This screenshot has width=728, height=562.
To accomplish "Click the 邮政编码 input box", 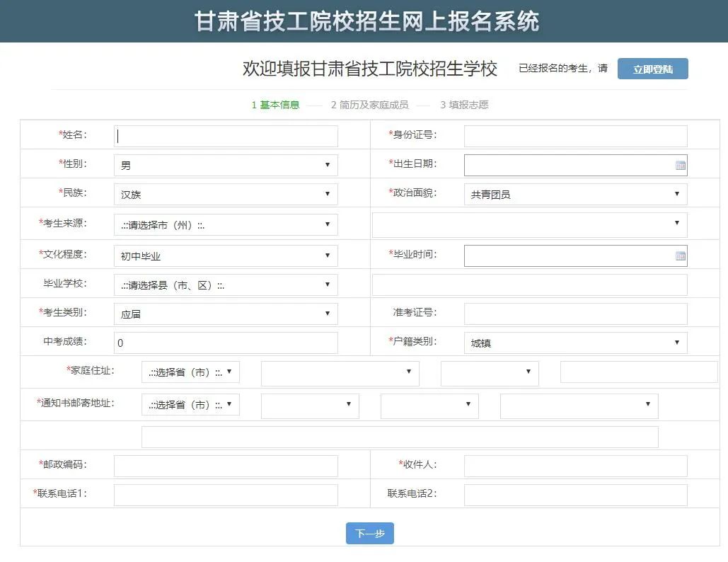I will point(226,466).
